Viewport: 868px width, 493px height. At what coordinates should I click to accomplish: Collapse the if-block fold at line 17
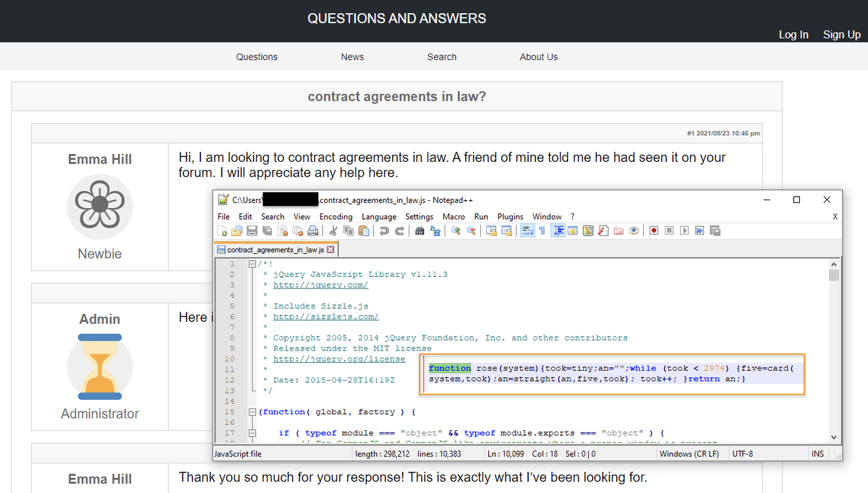[252, 433]
